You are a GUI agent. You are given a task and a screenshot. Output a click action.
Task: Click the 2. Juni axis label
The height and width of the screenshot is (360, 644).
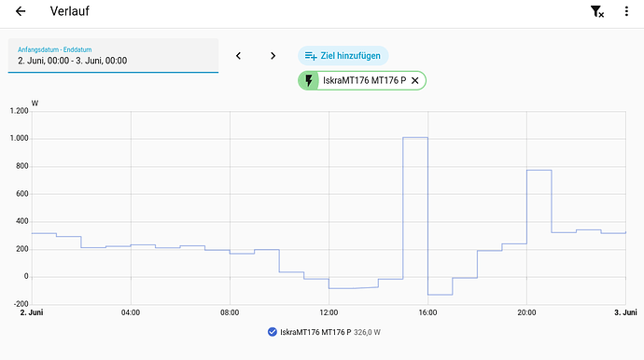(x=32, y=312)
